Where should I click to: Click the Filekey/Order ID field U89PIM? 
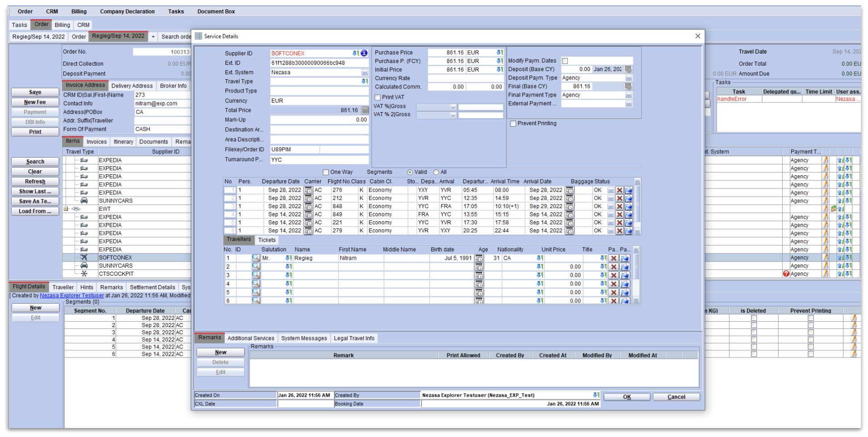(295, 150)
